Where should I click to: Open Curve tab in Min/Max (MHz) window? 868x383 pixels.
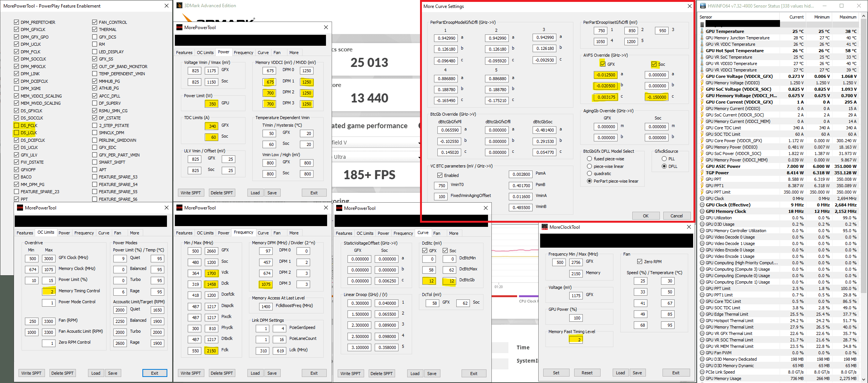click(x=263, y=233)
